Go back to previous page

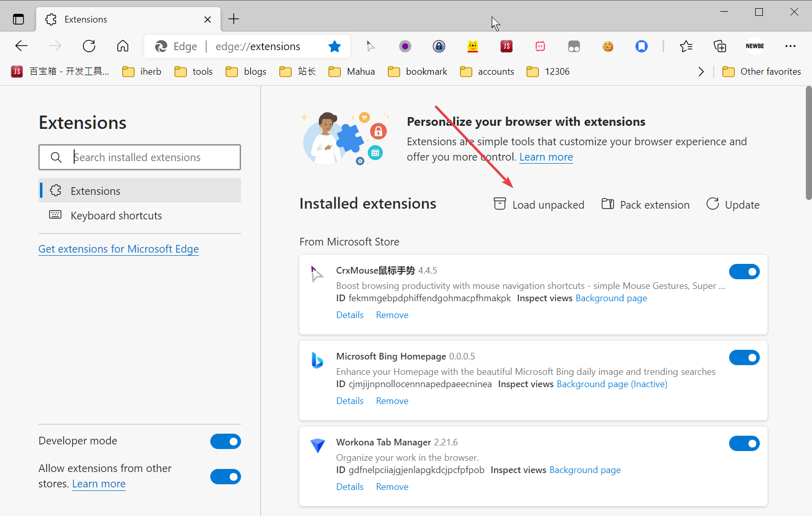coord(21,46)
